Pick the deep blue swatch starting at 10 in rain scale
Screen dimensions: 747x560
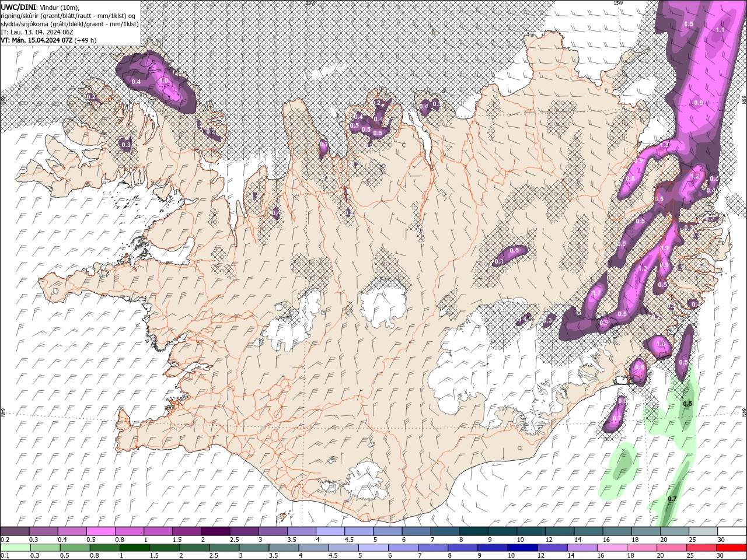click(x=523, y=548)
